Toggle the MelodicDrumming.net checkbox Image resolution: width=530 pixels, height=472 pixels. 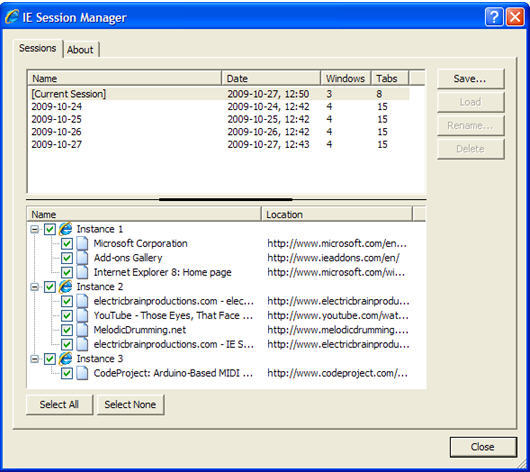(67, 330)
